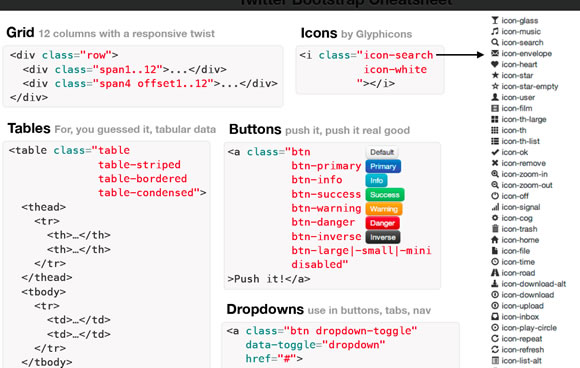Screen dimensions: 580x368
Task: Click the icon-envelope glyph
Action: (495, 53)
